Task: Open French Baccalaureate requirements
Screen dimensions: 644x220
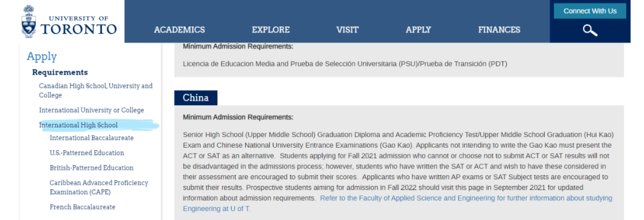Action: point(83,207)
